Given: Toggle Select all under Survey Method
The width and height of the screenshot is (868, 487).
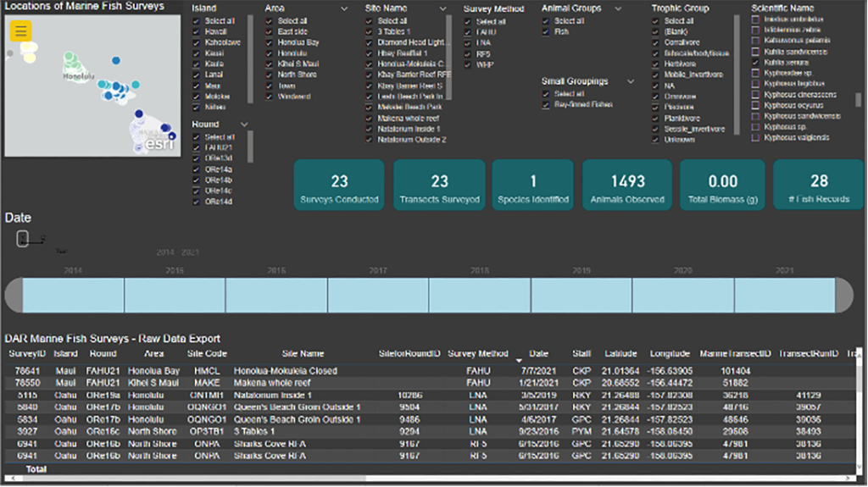Looking at the screenshot, I should [x=468, y=21].
